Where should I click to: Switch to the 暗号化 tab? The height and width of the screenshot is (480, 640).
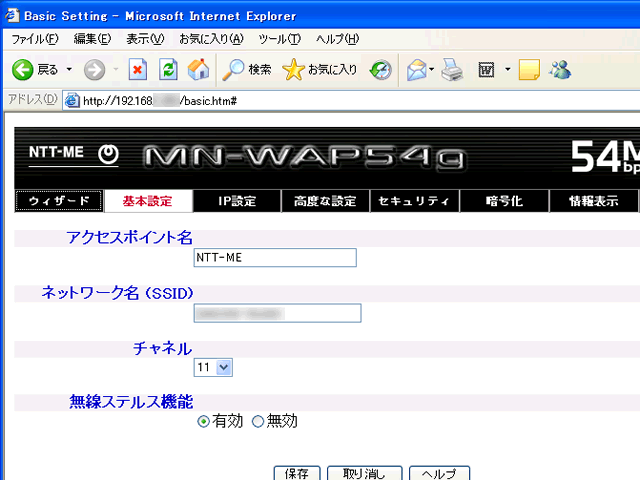(504, 201)
